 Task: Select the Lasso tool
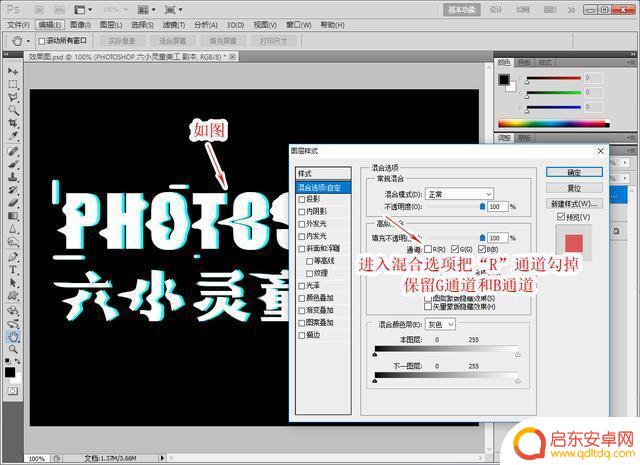13,97
